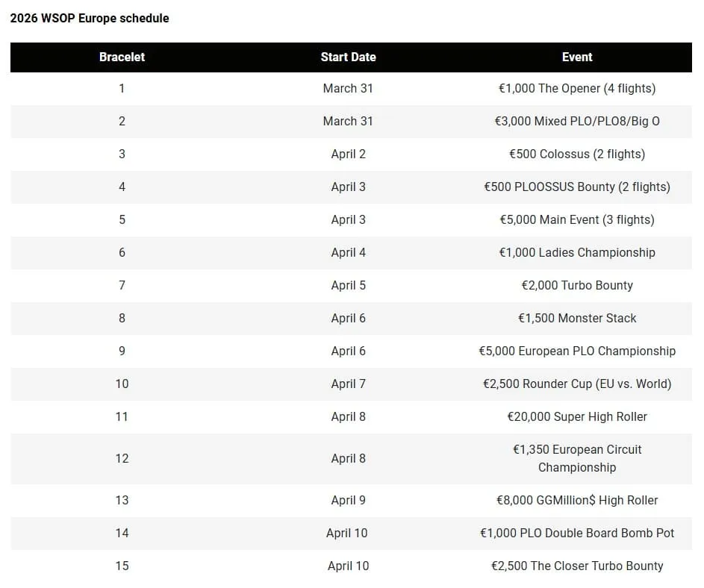Click the €1,000 PLO Double Board Bomb Pot event
The image size is (704, 588).
[x=576, y=533]
